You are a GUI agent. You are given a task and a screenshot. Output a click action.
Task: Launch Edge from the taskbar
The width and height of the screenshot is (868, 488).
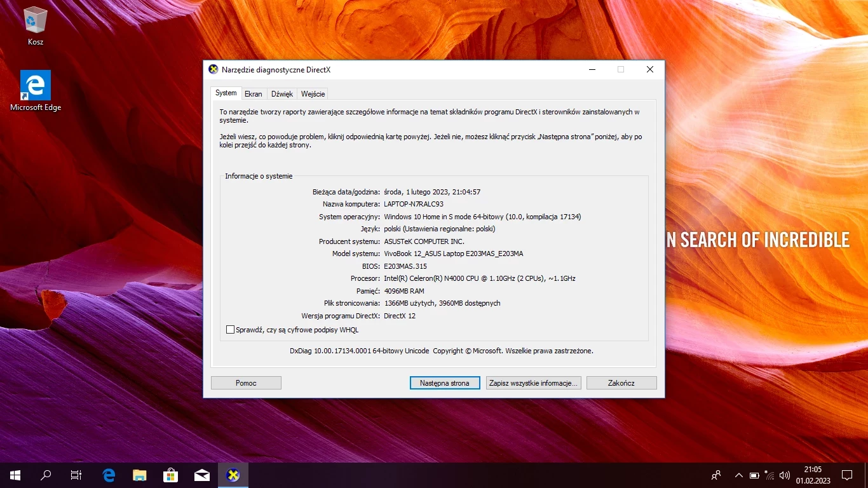click(109, 475)
